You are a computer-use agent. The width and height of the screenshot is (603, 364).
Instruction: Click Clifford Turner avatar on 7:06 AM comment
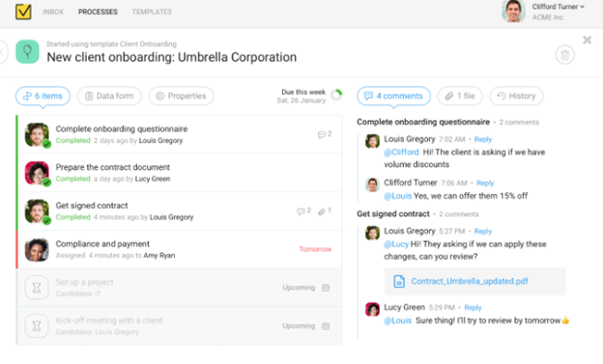[x=372, y=184]
